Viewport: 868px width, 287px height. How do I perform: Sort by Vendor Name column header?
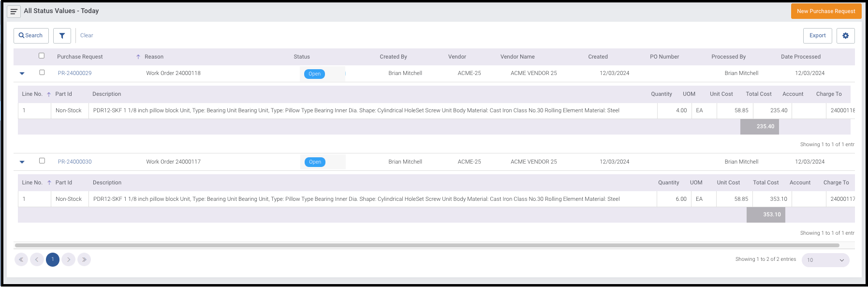tap(517, 57)
